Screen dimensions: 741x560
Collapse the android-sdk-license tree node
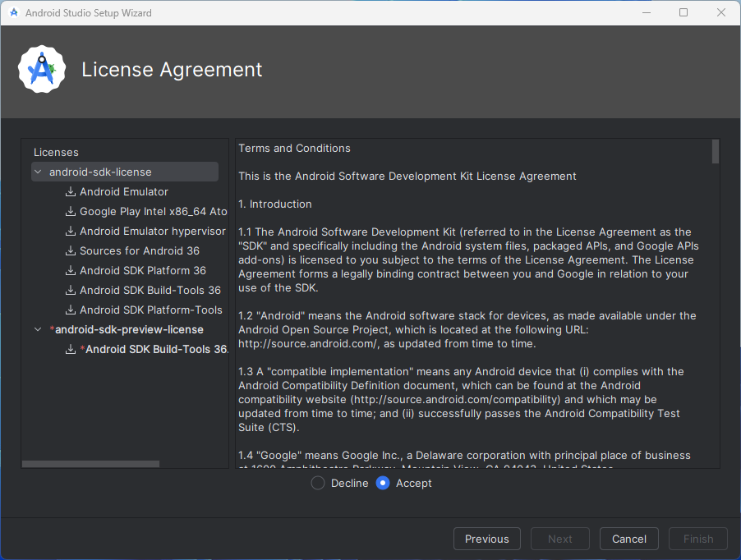(x=38, y=172)
